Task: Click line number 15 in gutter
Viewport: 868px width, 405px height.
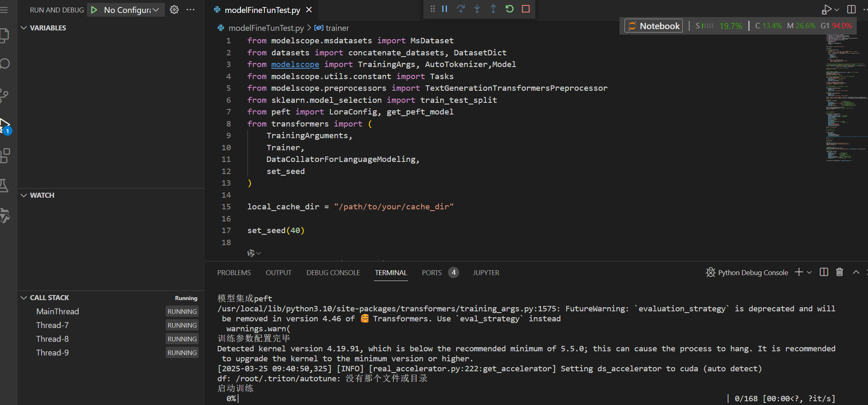Action: click(226, 206)
